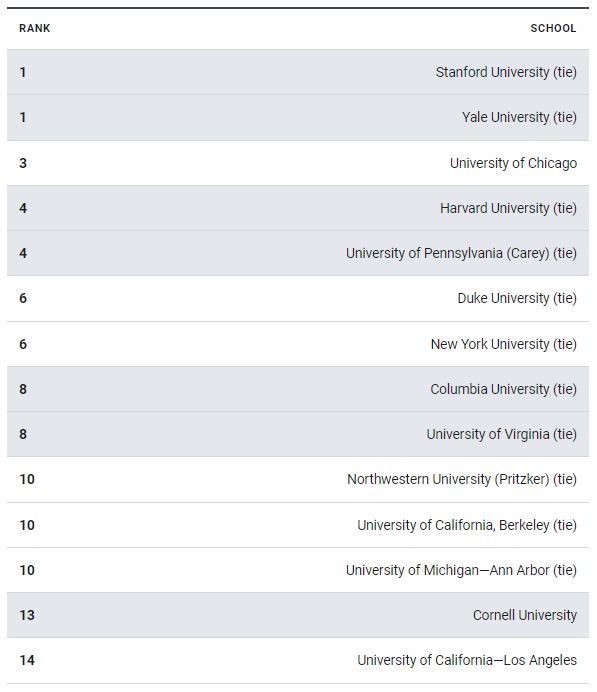Select University of Chicago row

(x=298, y=163)
